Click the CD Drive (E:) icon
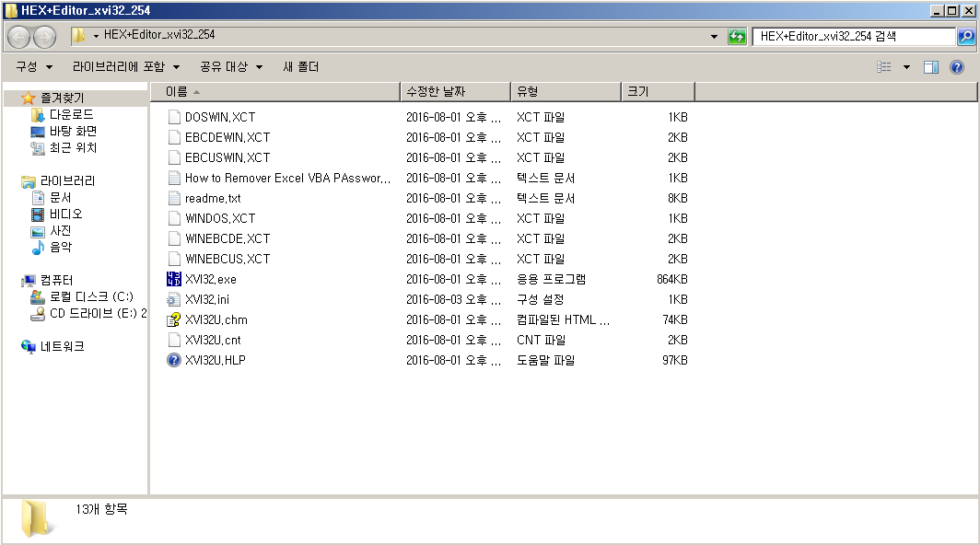This screenshot has width=980, height=545. tap(38, 314)
